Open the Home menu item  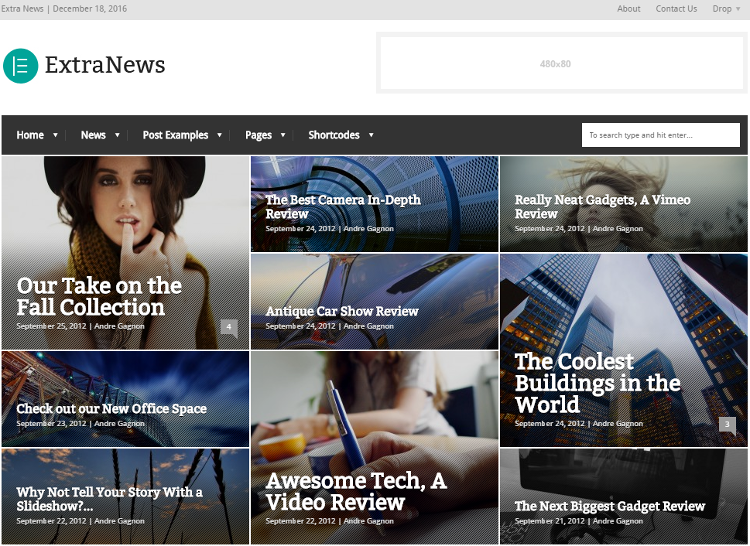point(30,135)
